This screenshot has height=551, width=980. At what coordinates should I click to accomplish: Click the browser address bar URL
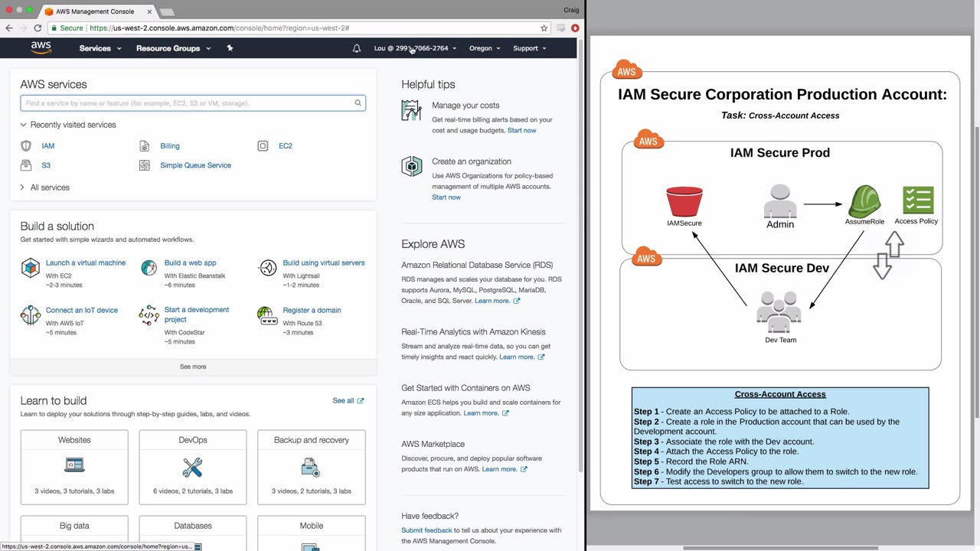tap(219, 28)
